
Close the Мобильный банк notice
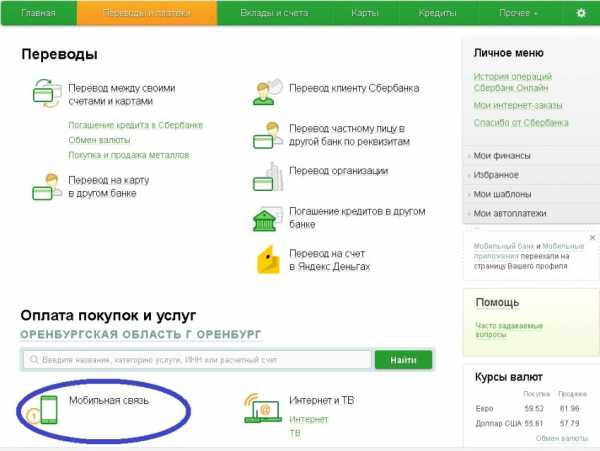click(592, 238)
